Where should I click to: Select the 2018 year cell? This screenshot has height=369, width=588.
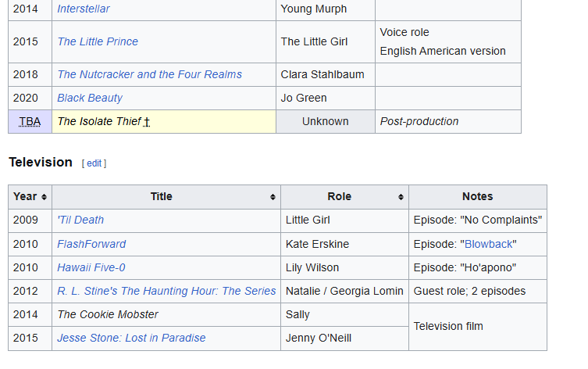click(30, 74)
